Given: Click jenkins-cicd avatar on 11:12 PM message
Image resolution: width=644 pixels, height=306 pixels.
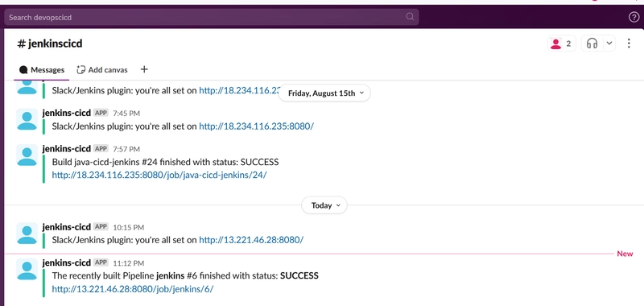Looking at the screenshot, I should 27,269.
